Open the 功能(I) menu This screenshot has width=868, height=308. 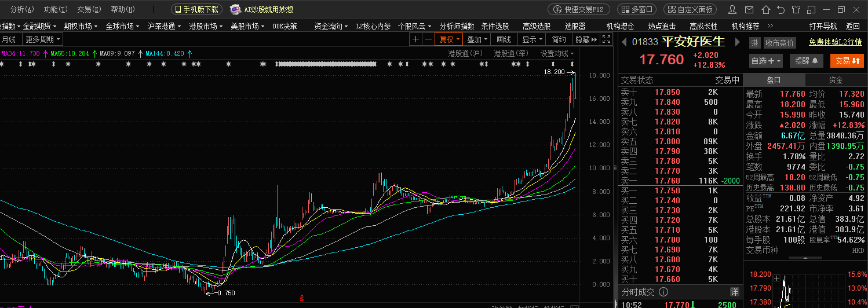[x=56, y=9]
